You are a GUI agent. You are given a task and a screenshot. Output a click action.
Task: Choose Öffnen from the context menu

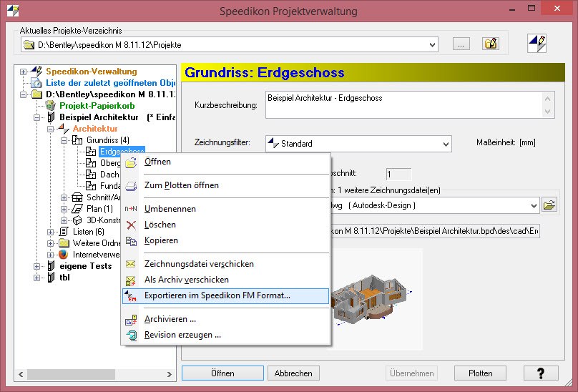(225, 162)
